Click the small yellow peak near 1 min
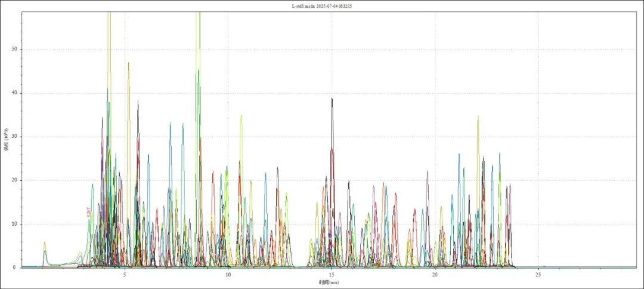 click(x=45, y=243)
